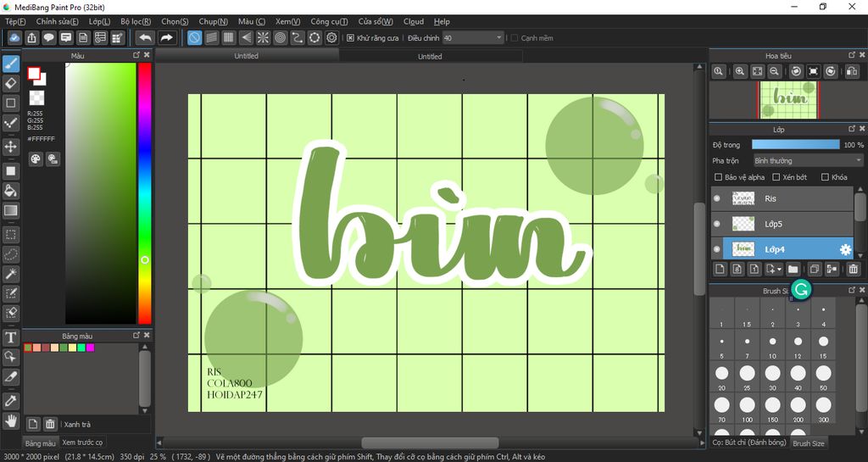
Task: Click the navigator preview thumbnail
Action: [x=788, y=99]
